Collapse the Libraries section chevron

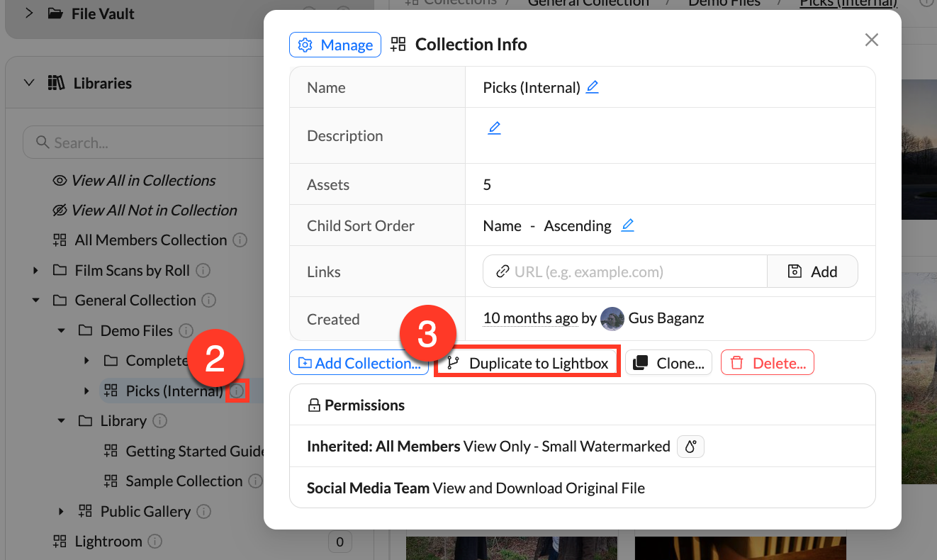[28, 83]
